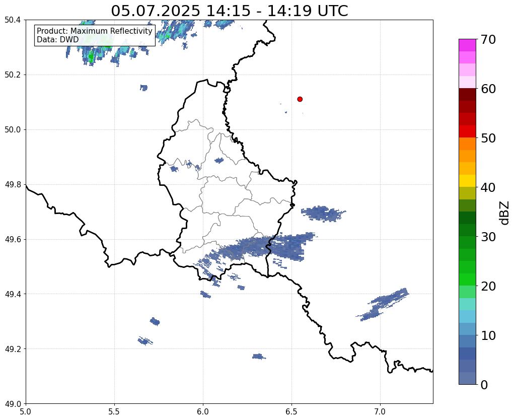515x420 pixels.
Task: Click the longitude tick label '5.0'
Action: click(26, 411)
